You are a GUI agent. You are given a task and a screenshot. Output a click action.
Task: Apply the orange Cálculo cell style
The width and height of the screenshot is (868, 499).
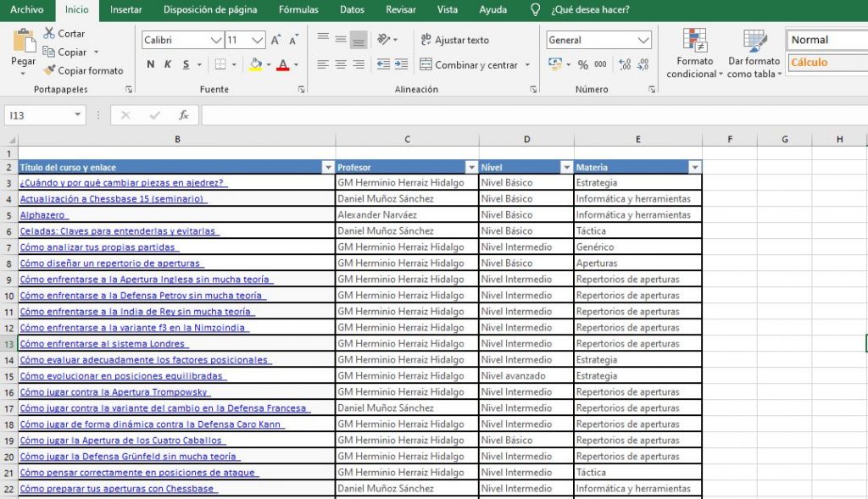tap(827, 62)
